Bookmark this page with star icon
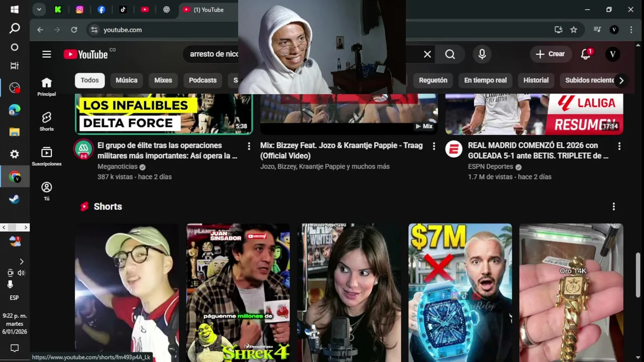Image resolution: width=644 pixels, height=362 pixels. (574, 30)
